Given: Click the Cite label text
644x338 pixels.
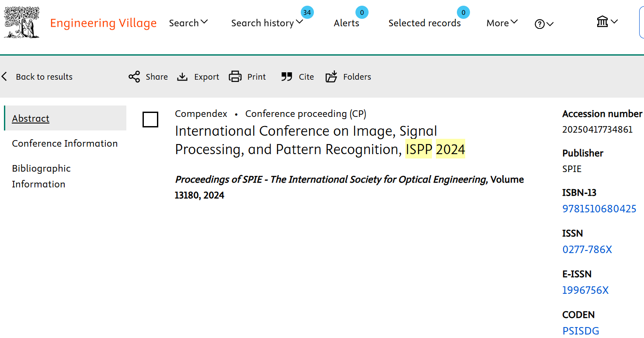Looking at the screenshot, I should (306, 77).
